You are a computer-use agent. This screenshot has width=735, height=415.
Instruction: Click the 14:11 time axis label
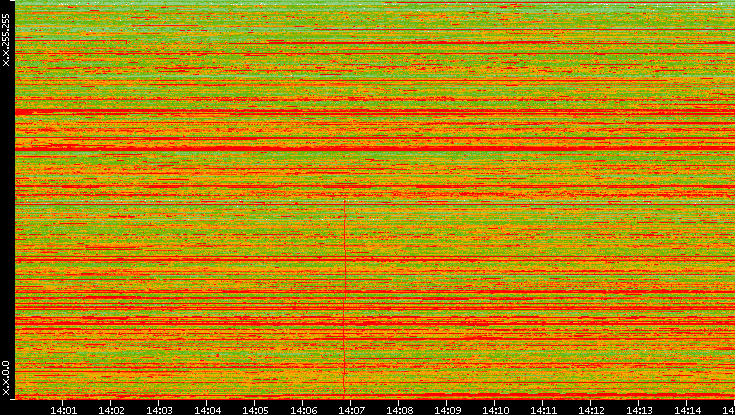(x=543, y=410)
